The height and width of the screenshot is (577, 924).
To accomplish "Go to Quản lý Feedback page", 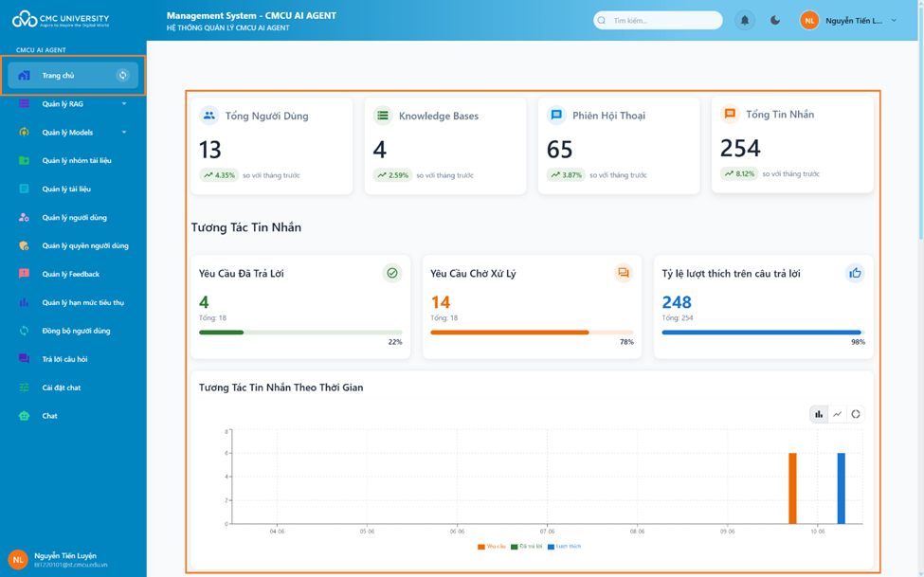I will point(70,274).
